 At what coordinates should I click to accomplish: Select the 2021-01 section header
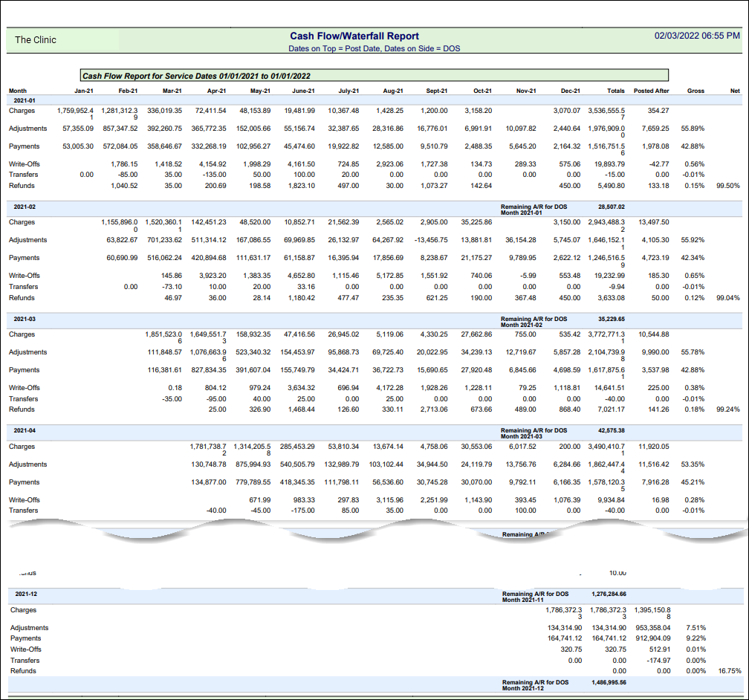tap(25, 100)
